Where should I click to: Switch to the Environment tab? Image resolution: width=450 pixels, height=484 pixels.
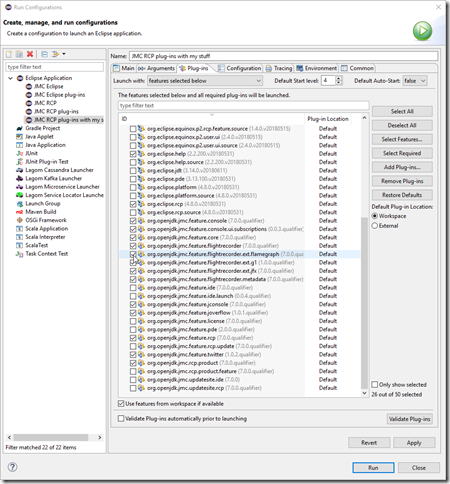317,68
